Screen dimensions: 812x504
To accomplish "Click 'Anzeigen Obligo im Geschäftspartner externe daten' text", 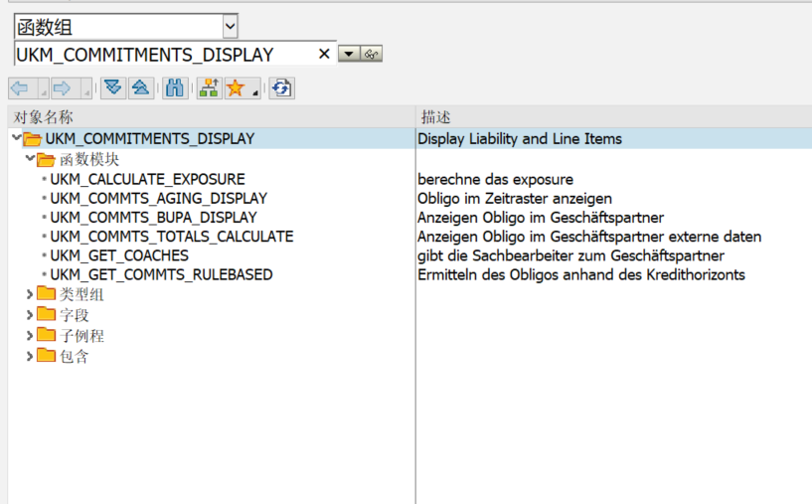I will tap(589, 237).
